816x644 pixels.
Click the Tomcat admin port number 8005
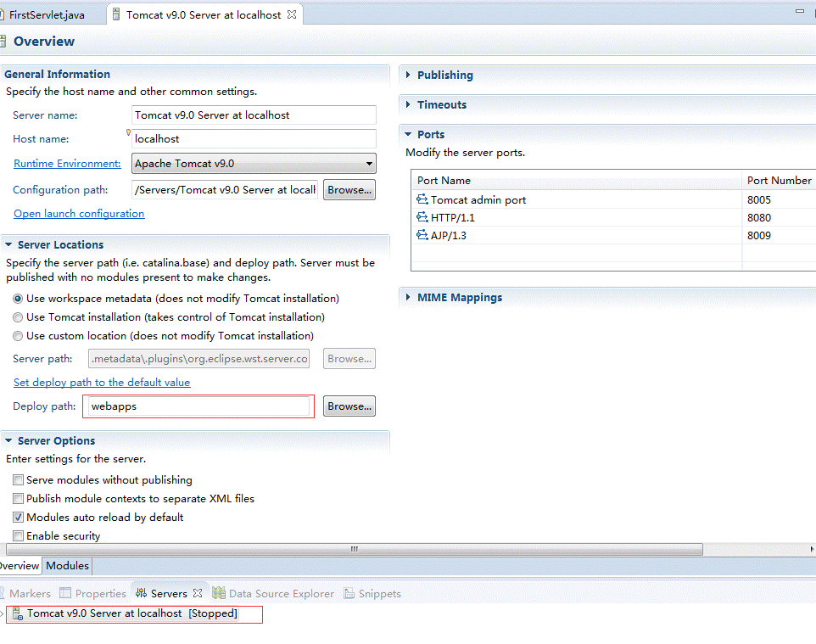(759, 200)
